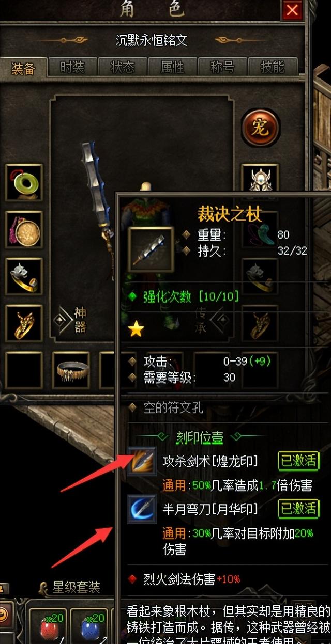Open the round pet (宠) button
The width and height of the screenshot is (331, 644).
[261, 128]
